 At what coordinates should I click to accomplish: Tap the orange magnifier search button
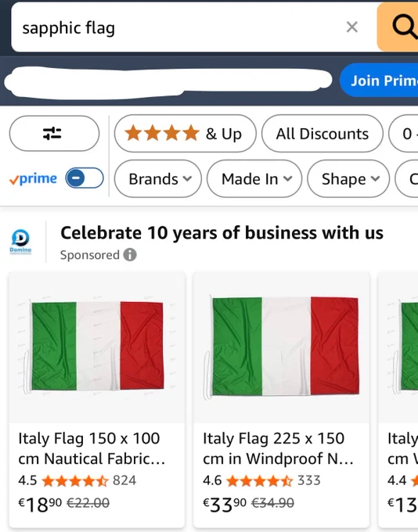tap(398, 27)
